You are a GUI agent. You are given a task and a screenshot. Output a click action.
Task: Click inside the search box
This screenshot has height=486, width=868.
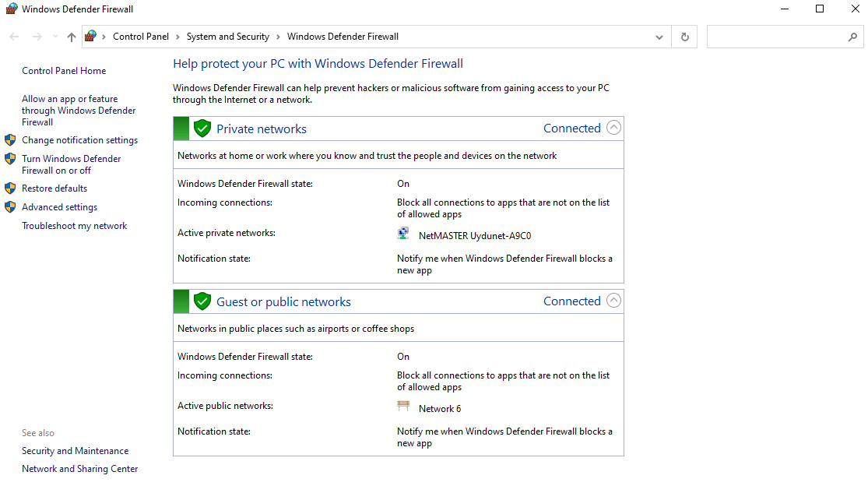coord(778,36)
